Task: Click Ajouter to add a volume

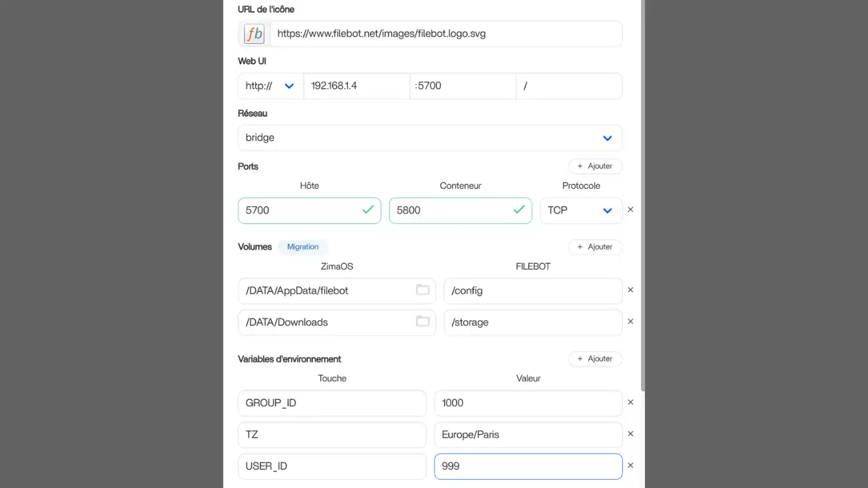Action: [595, 247]
